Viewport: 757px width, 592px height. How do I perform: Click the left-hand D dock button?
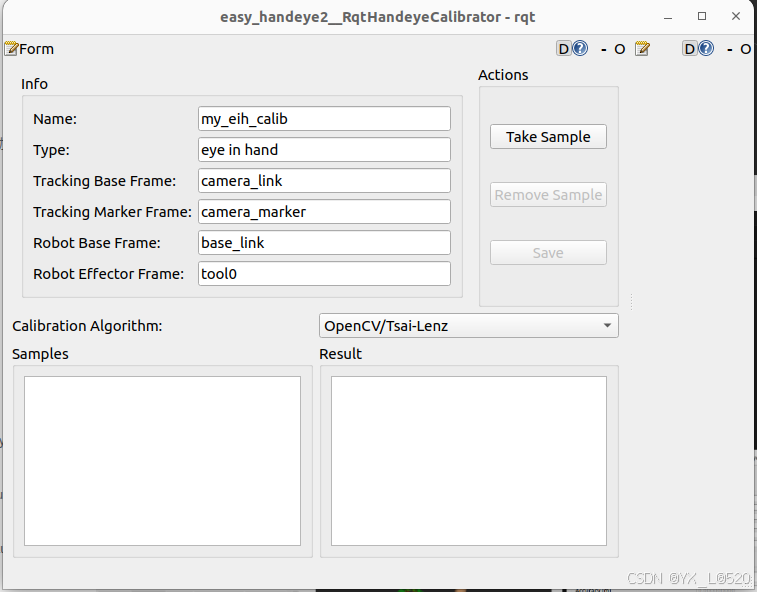tap(563, 49)
